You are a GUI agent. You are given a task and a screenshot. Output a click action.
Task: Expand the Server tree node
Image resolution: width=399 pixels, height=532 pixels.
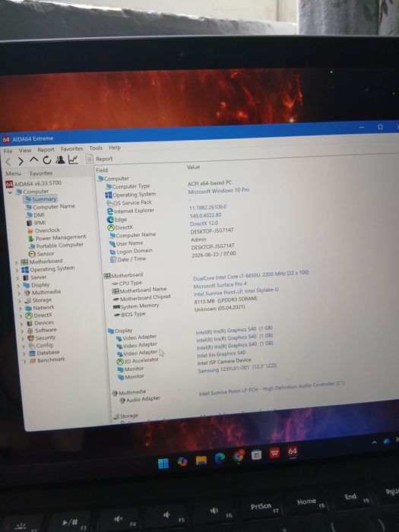(x=18, y=278)
